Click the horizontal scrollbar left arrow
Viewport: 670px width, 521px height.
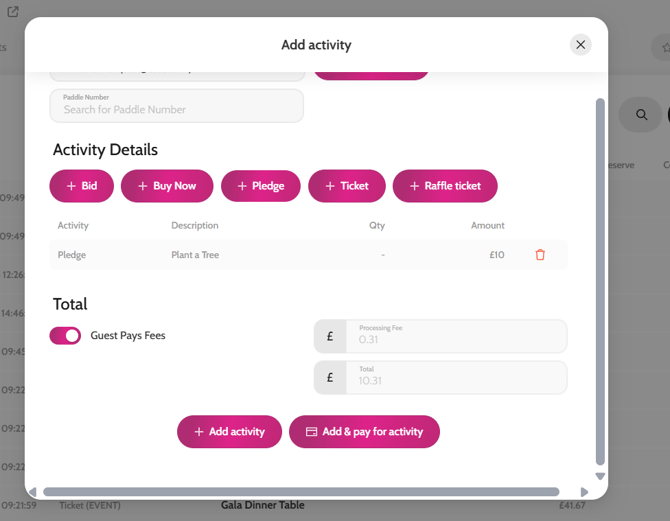33,492
